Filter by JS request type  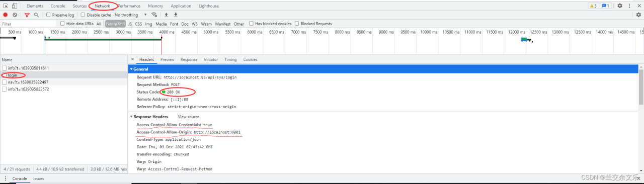pos(130,24)
